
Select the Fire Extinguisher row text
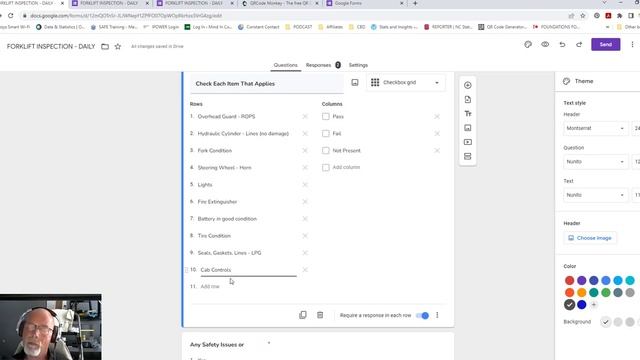coord(217,202)
